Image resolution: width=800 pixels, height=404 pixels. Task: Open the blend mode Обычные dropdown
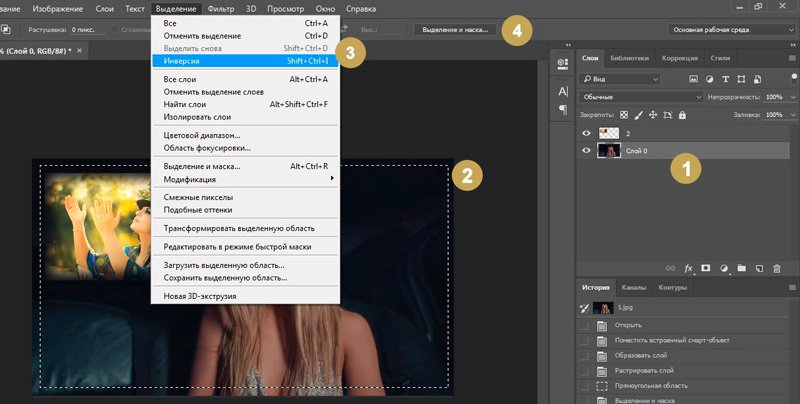pos(640,97)
